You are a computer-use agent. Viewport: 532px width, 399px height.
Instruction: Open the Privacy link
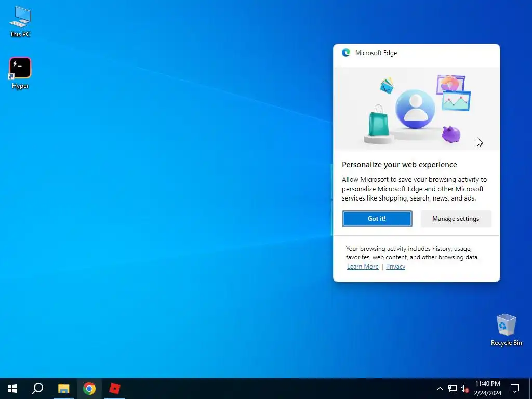tap(395, 267)
